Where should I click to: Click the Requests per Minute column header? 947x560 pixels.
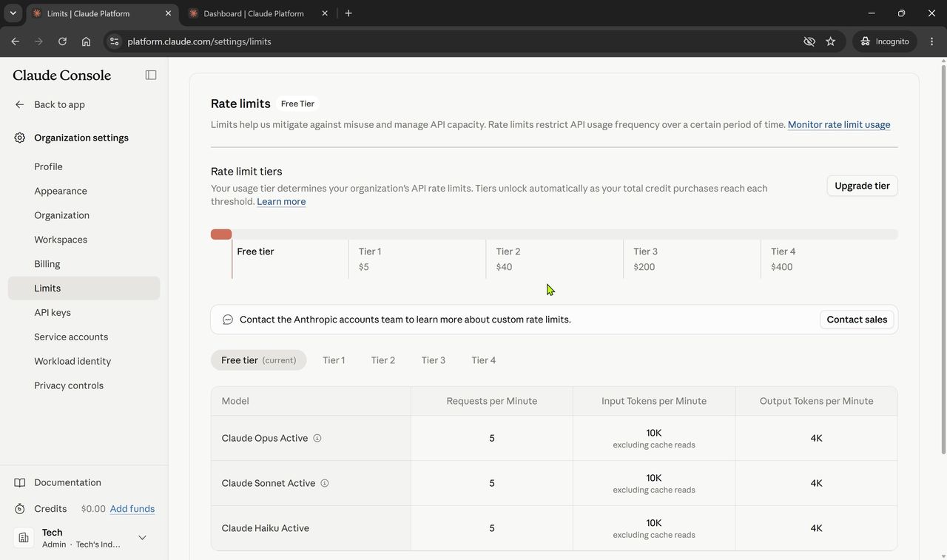492,401
